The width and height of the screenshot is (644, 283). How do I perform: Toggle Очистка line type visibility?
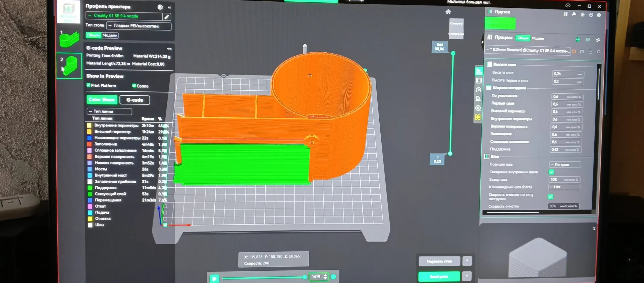165,219
